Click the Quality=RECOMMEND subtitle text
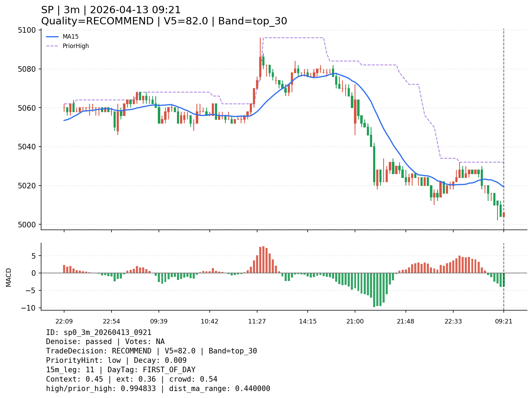532x398 pixels. click(164, 21)
